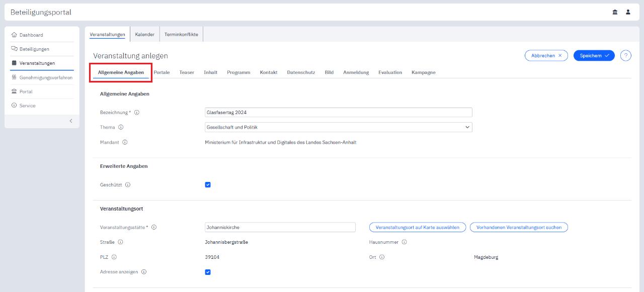
Task: Open the user profile icon
Action: (x=628, y=12)
